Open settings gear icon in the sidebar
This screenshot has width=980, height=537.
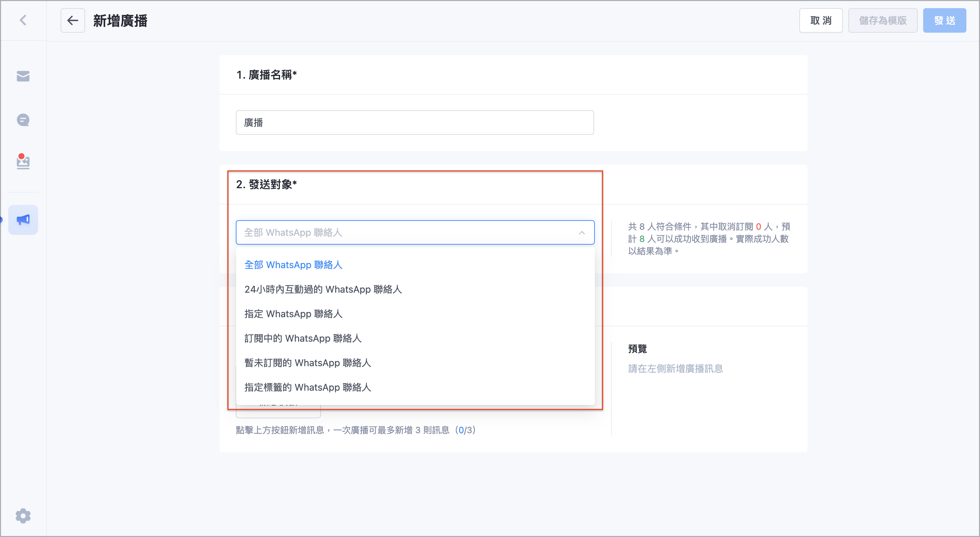[23, 516]
